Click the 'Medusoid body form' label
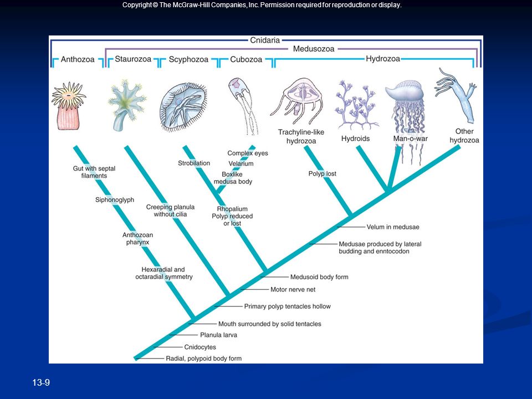 [x=319, y=277]
